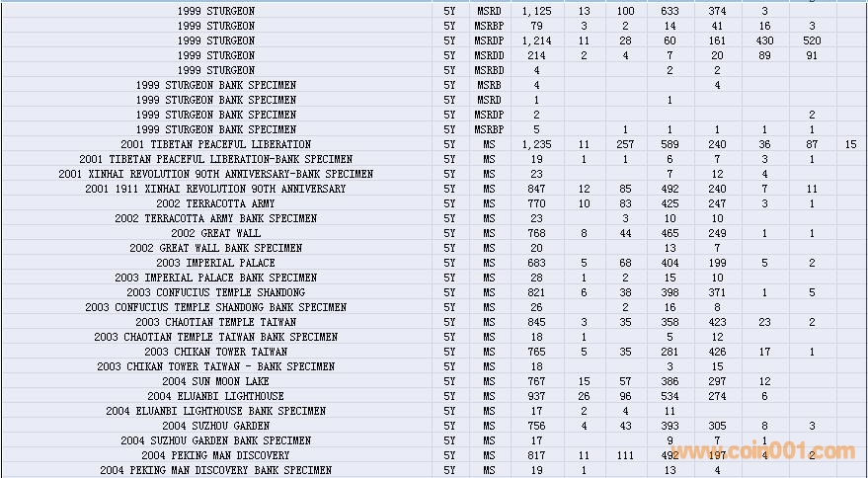This screenshot has height=478, width=868.
Task: Click the 2003 CONFUCIUS TEMPLE SHANDONG BANK SPECIMEN cell
Action: (x=215, y=307)
